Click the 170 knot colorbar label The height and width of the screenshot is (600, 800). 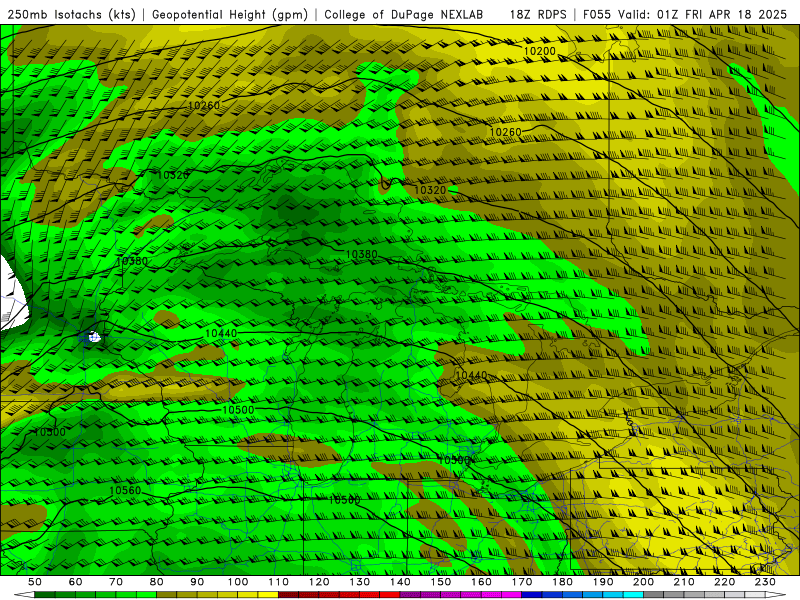pyautogui.click(x=522, y=582)
